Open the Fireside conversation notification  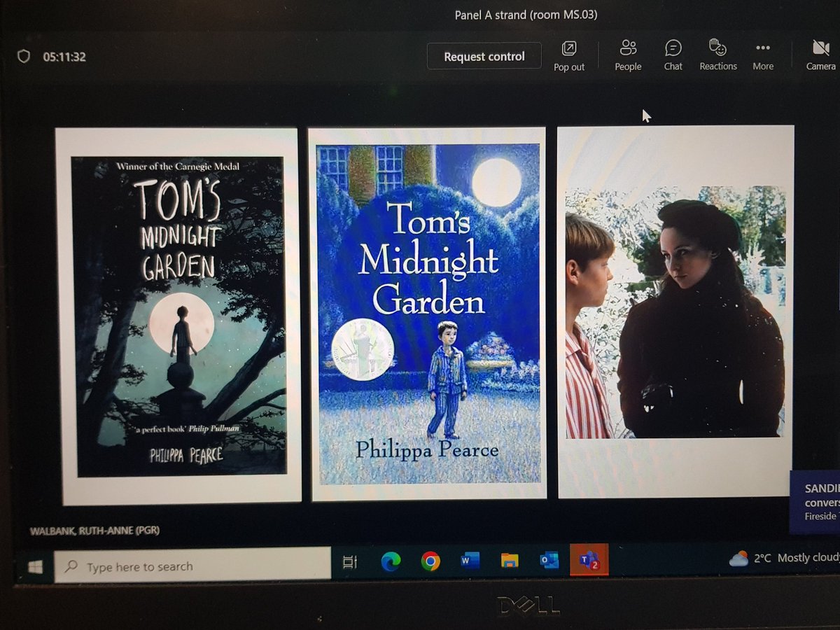point(815,502)
